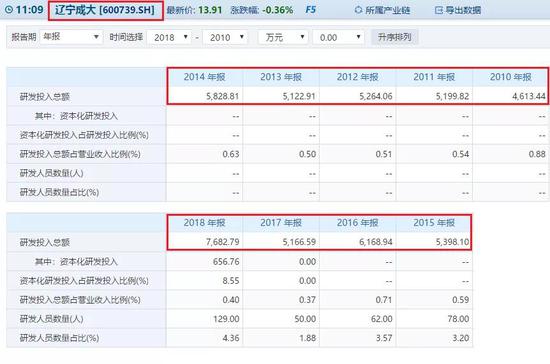Click the clock icon beside 11:09
The height and width of the screenshot is (364, 550).
[x=8, y=9]
